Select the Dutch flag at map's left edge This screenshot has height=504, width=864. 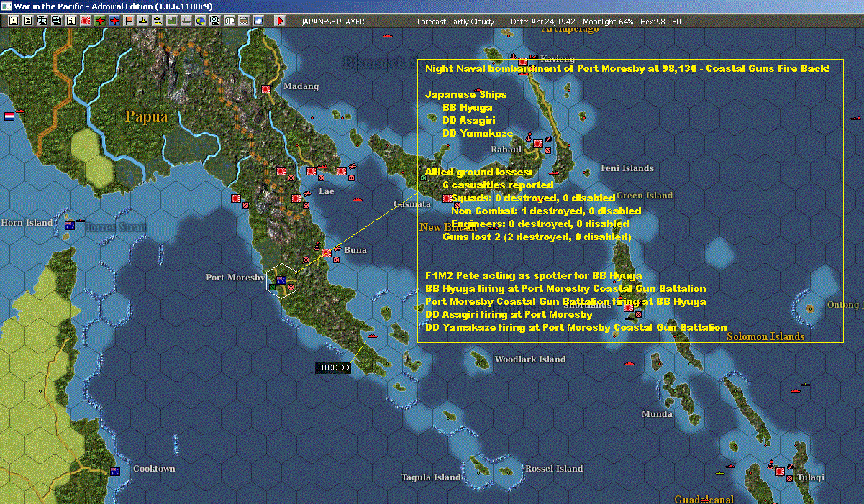pyautogui.click(x=9, y=116)
